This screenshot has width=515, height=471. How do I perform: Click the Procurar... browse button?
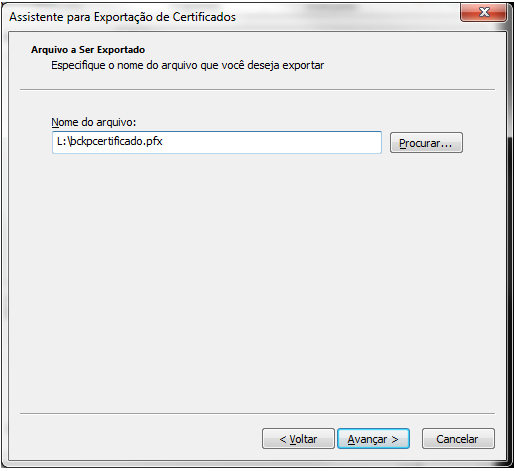426,143
